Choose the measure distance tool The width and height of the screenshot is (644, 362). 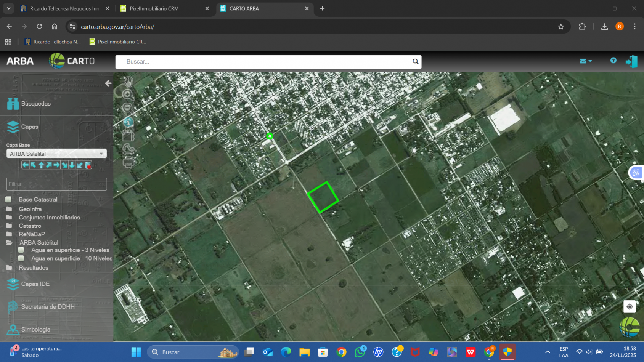tap(128, 149)
